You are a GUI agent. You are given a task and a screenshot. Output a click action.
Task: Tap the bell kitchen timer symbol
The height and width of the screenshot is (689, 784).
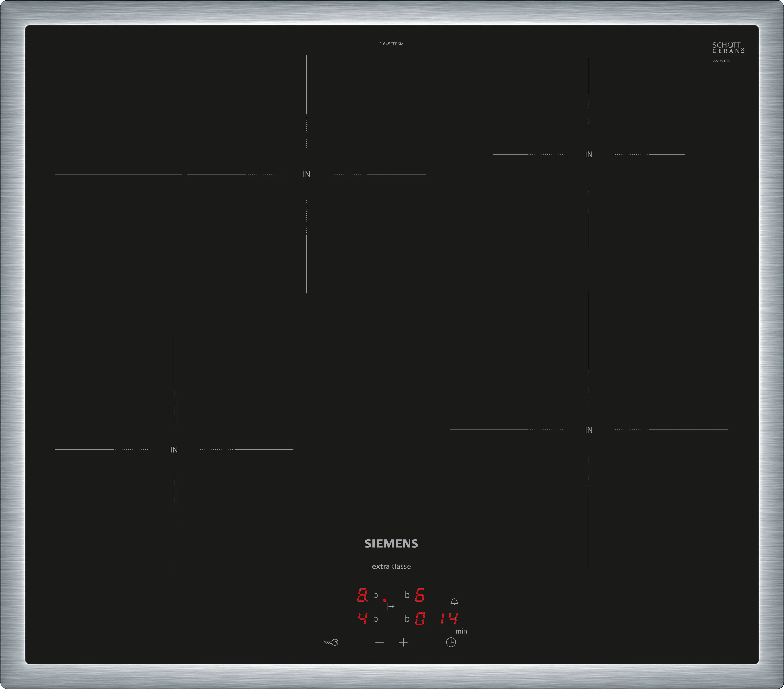(x=454, y=602)
